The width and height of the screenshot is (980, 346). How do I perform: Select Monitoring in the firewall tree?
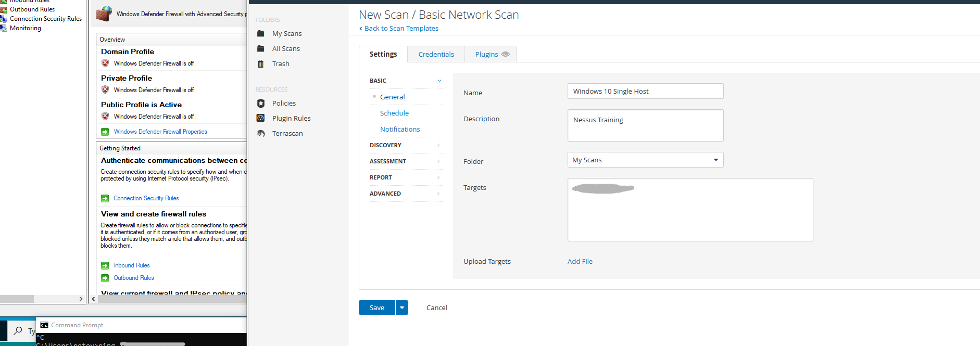point(26,28)
